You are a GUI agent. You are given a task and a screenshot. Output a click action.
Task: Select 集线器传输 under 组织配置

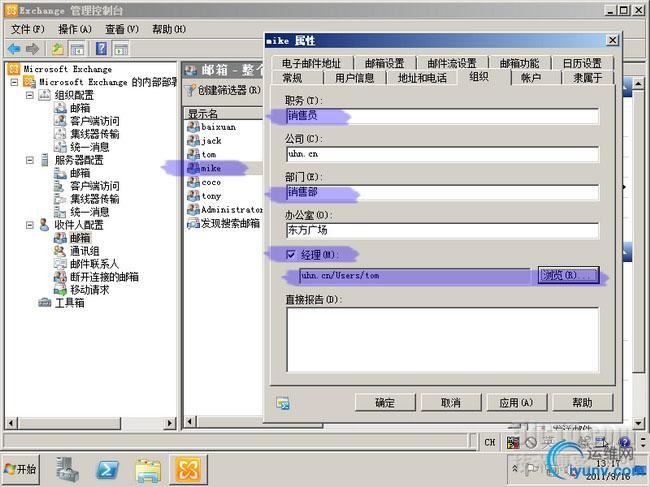tap(95, 134)
